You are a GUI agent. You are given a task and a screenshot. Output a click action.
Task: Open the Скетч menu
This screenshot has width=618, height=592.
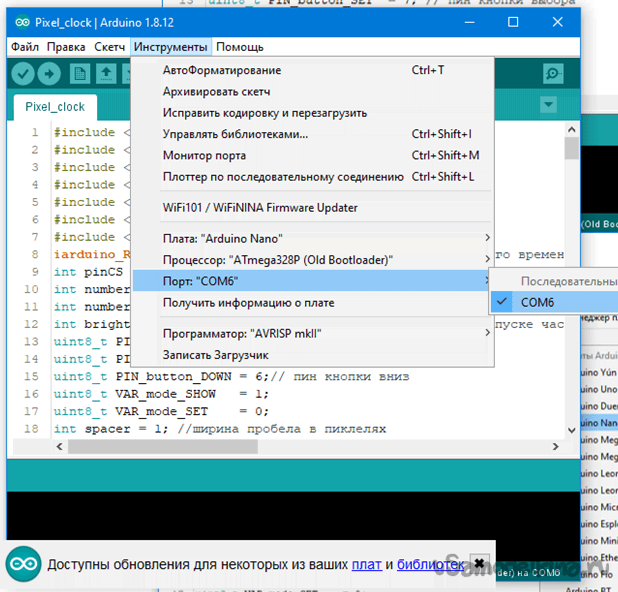tap(110, 47)
